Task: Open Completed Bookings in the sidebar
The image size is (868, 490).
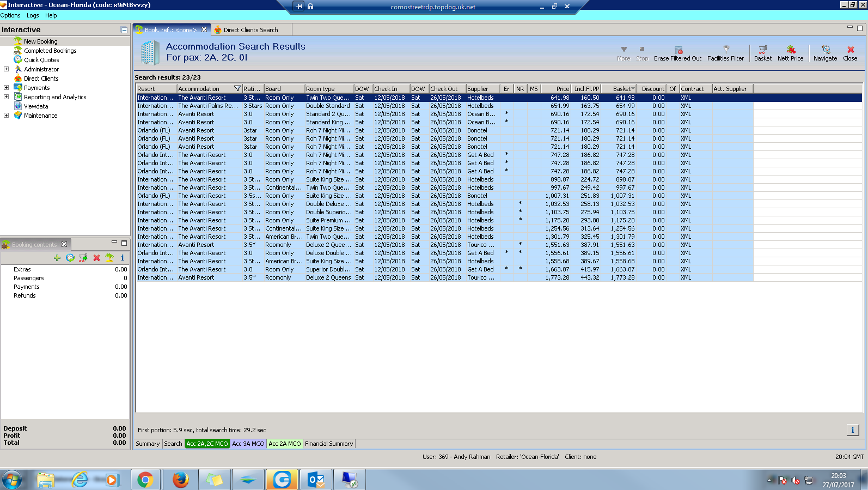Action: (50, 51)
